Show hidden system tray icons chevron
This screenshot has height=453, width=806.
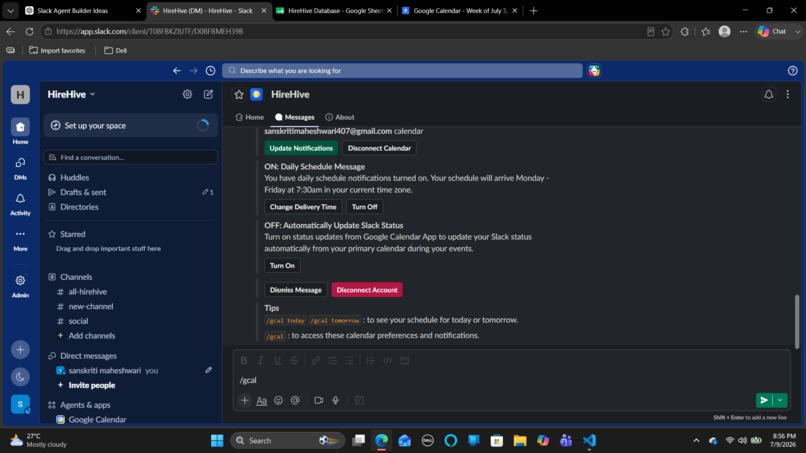(696, 441)
